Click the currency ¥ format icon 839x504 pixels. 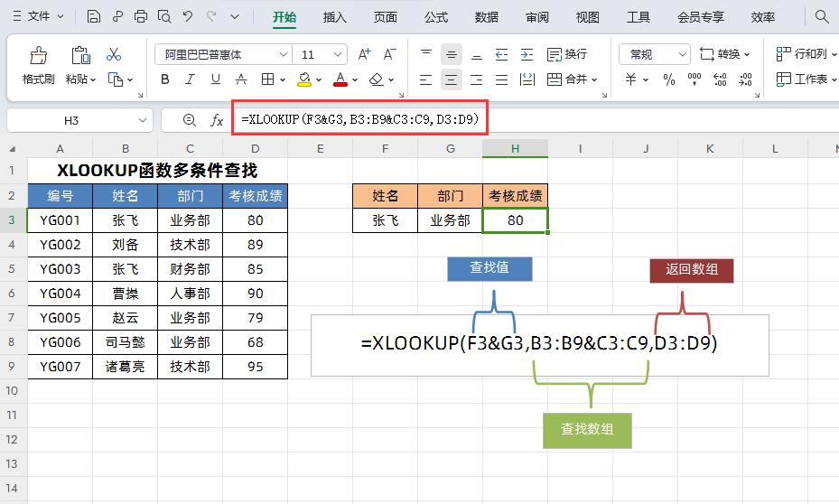[x=631, y=79]
